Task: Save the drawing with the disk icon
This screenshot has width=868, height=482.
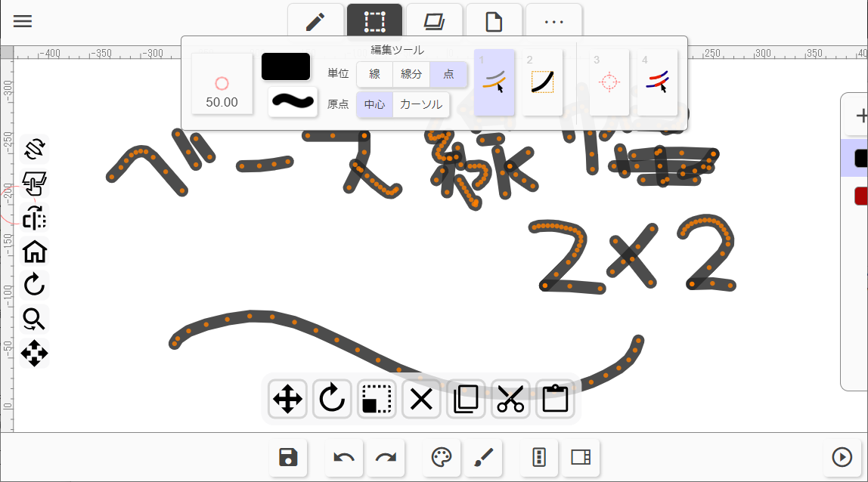Action: tap(288, 458)
